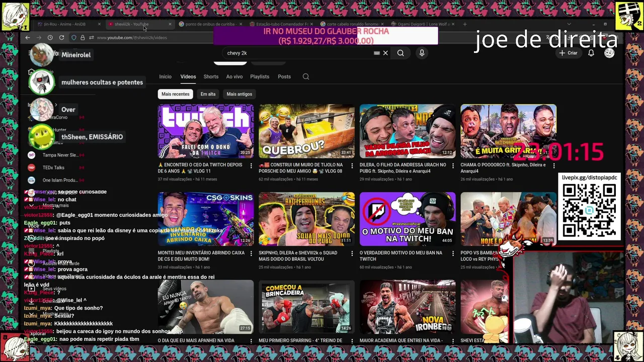Search within channel using magnifier icon
Image resolution: width=644 pixels, height=362 pixels.
[x=306, y=76]
